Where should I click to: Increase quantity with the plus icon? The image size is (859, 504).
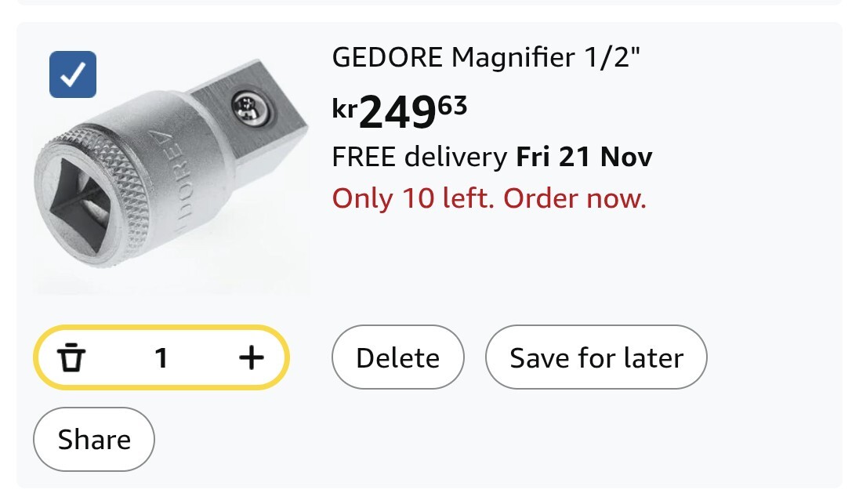[x=251, y=358]
